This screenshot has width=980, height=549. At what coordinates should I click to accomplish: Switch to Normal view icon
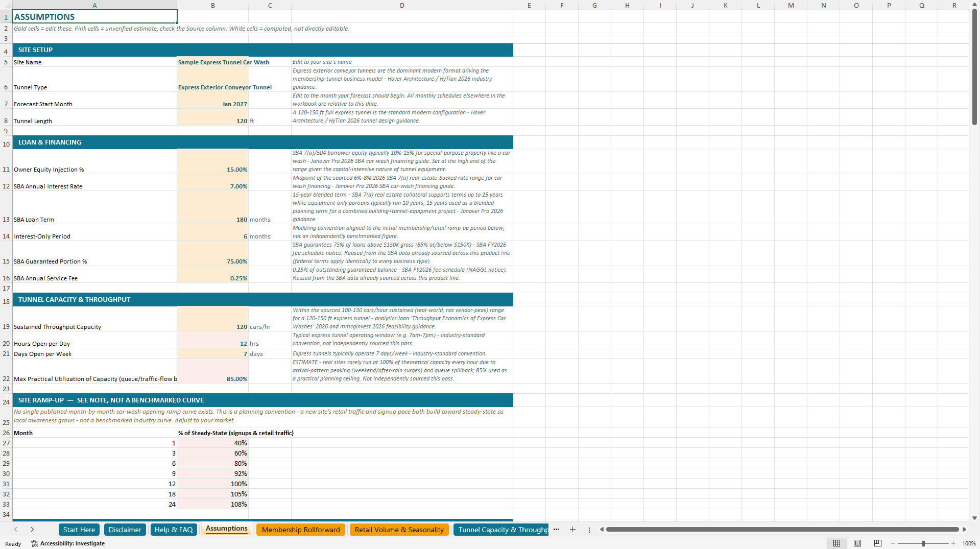pyautogui.click(x=836, y=543)
